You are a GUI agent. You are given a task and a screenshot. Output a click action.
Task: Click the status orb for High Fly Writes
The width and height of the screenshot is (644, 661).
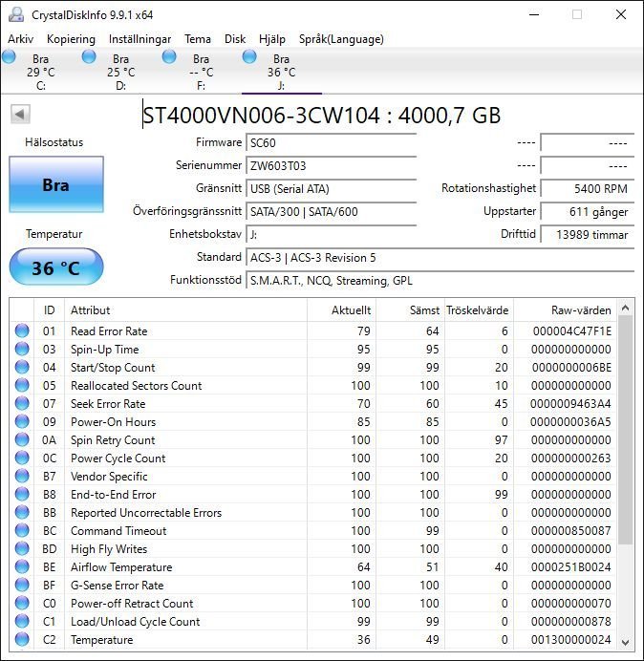(x=22, y=548)
